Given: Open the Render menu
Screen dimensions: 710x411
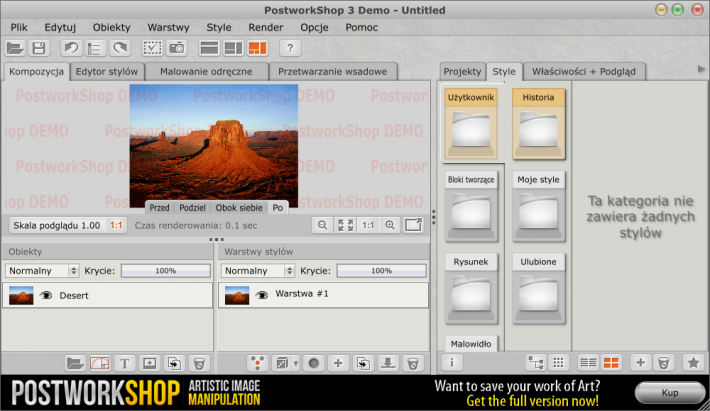Looking at the screenshot, I should tap(265, 27).
